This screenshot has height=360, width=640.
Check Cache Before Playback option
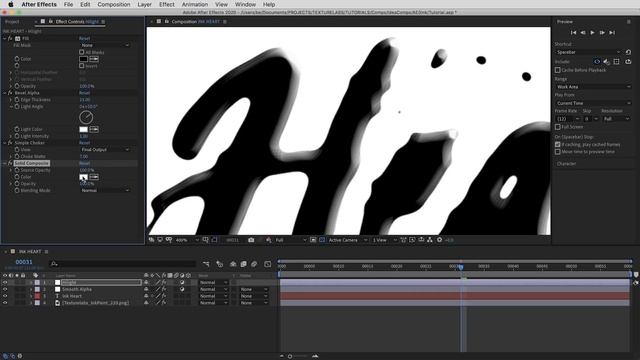pyautogui.click(x=558, y=70)
